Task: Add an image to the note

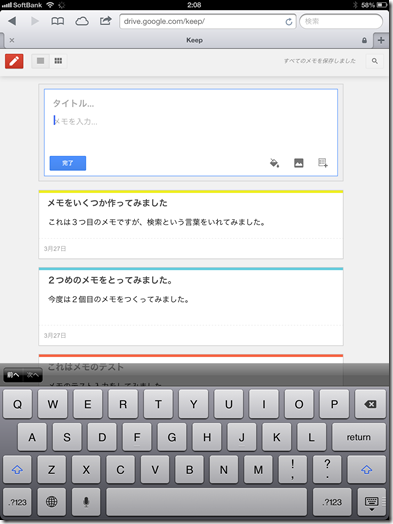Action: (298, 163)
